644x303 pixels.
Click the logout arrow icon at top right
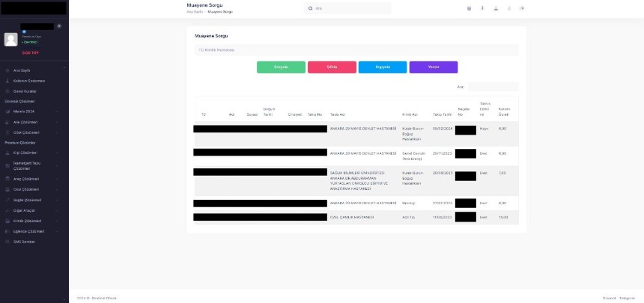pos(522,8)
